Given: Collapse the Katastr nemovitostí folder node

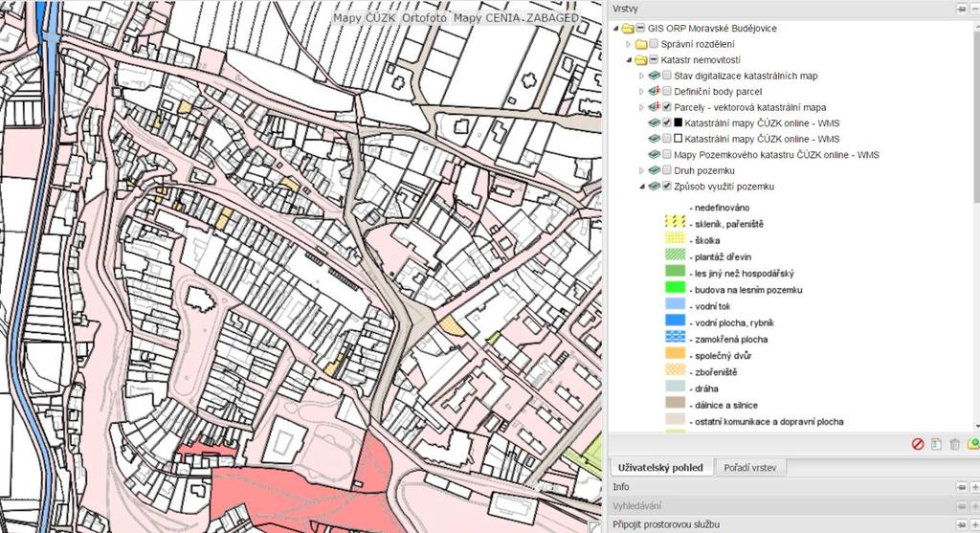Looking at the screenshot, I should pos(629,60).
